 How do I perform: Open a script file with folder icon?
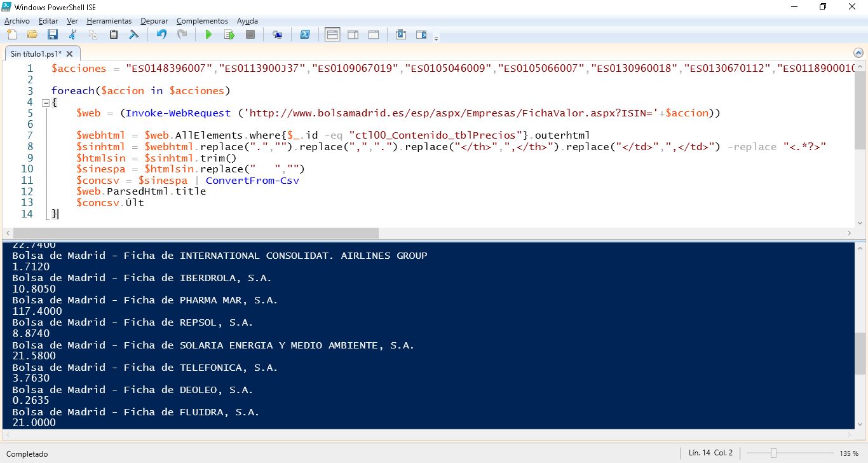[32, 34]
